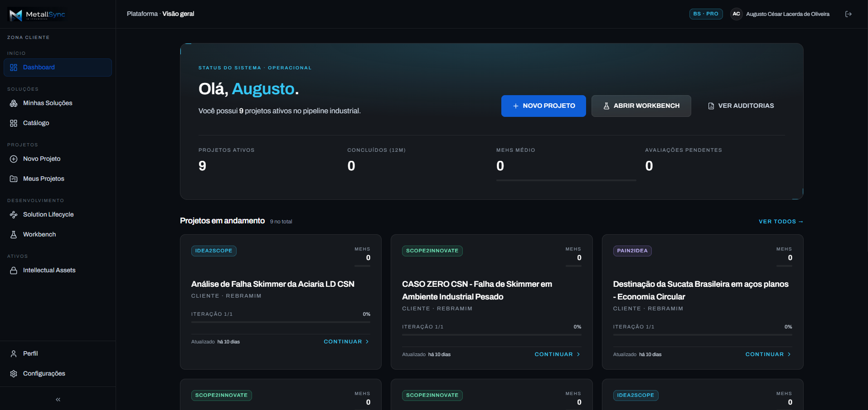Image resolution: width=868 pixels, height=410 pixels.
Task: Click the Novo Projeto plus-circle icon
Action: 14,159
